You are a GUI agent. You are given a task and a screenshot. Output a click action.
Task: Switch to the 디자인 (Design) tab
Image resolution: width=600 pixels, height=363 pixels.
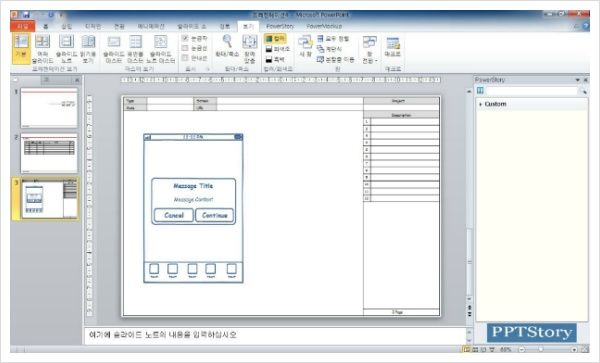93,26
